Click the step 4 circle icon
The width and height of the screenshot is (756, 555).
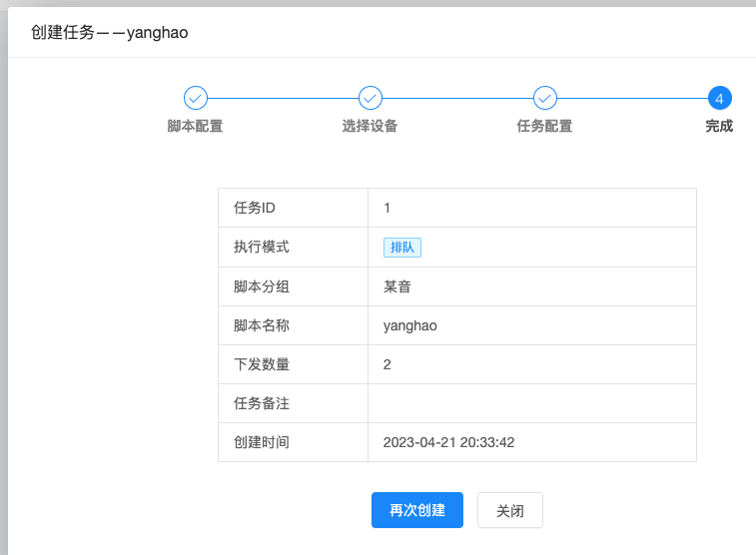click(719, 98)
